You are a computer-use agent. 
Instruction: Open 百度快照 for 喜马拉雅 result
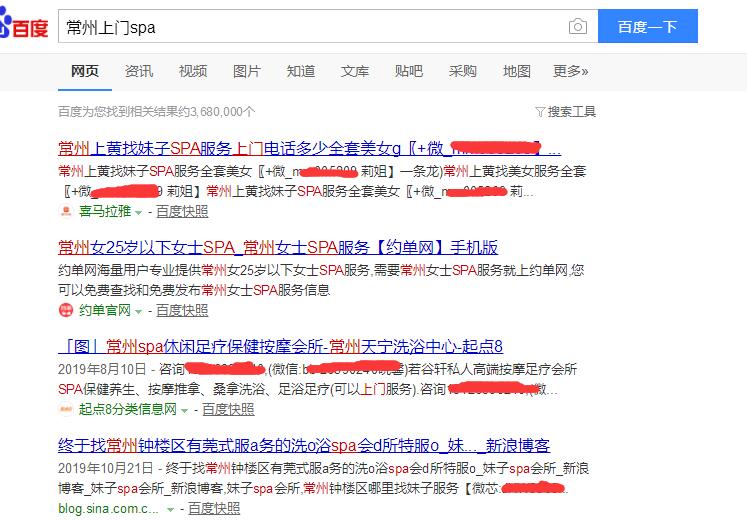[182, 211]
